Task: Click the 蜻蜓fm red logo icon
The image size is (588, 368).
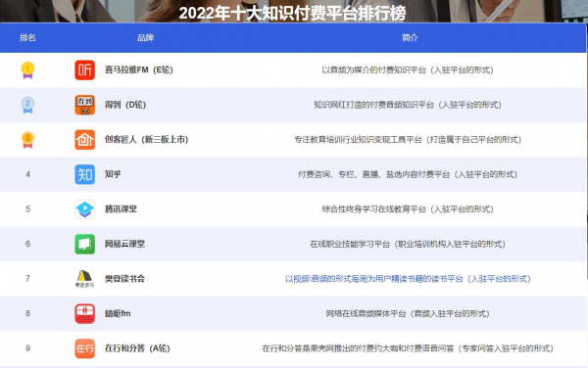Action: click(84, 314)
